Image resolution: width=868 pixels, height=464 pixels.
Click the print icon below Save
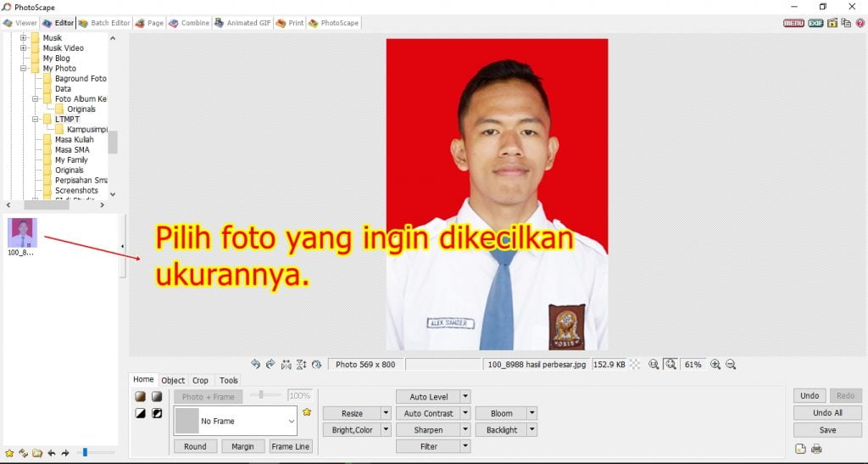(x=816, y=449)
